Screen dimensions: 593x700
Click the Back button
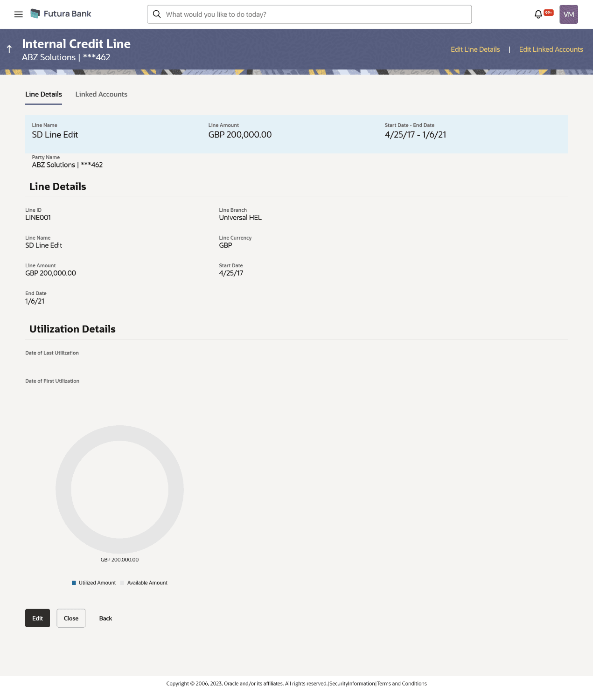(x=105, y=618)
